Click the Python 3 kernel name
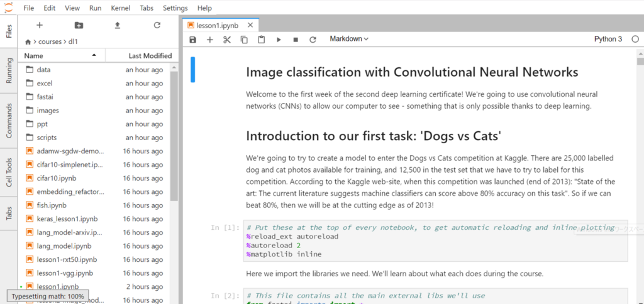The height and width of the screenshot is (304, 644). tap(608, 39)
